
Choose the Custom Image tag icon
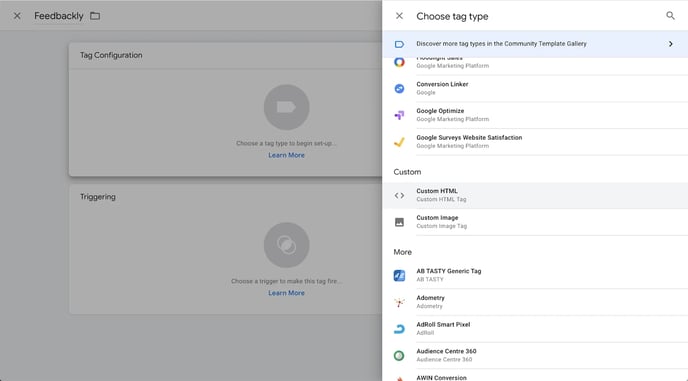click(399, 222)
